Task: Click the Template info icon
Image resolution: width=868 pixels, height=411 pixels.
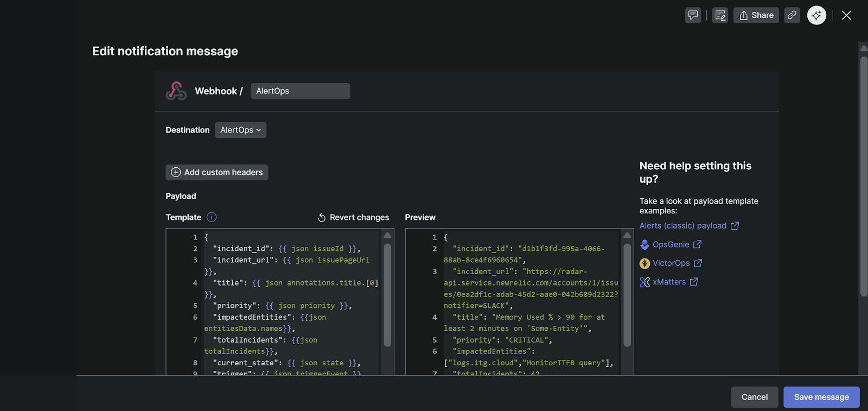Action: point(212,217)
